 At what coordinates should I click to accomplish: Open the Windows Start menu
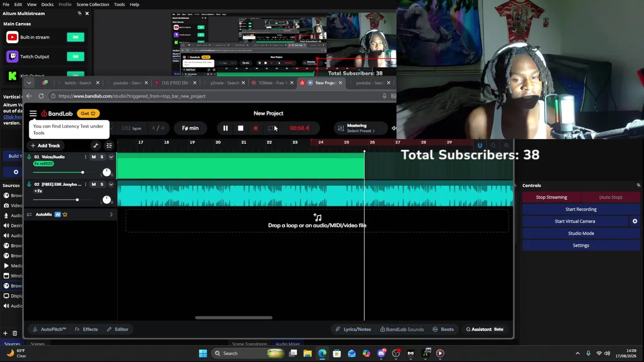[x=203, y=353]
